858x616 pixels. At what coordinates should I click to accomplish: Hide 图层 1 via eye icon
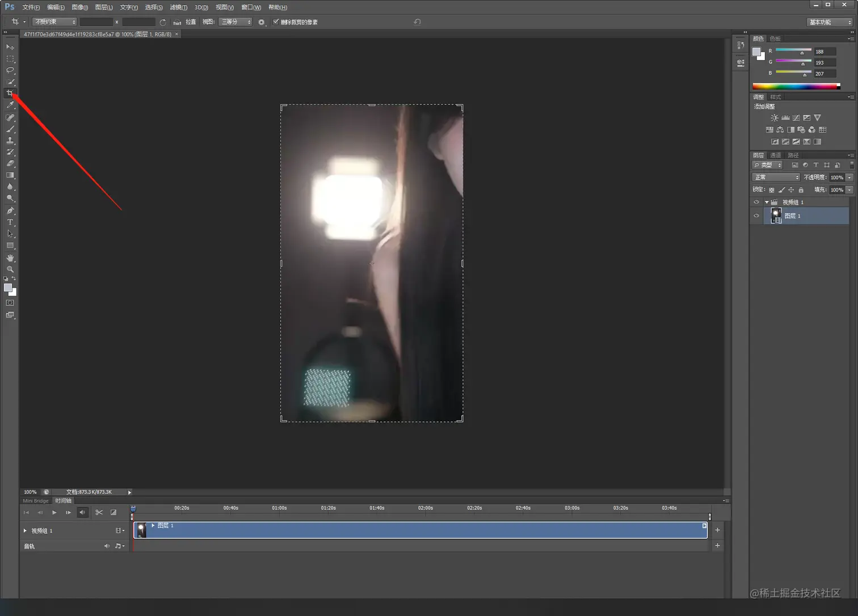coord(756,216)
